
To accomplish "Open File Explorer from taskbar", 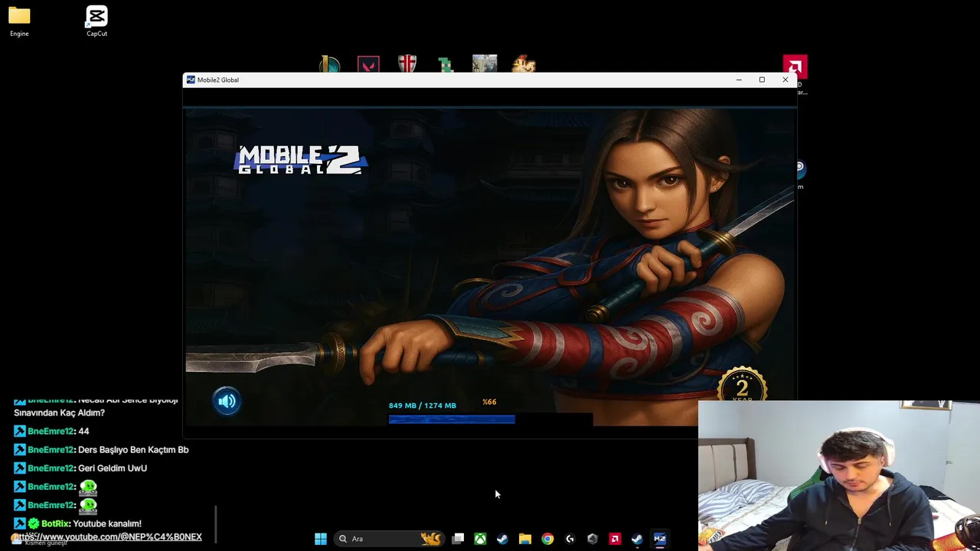I will [x=524, y=539].
